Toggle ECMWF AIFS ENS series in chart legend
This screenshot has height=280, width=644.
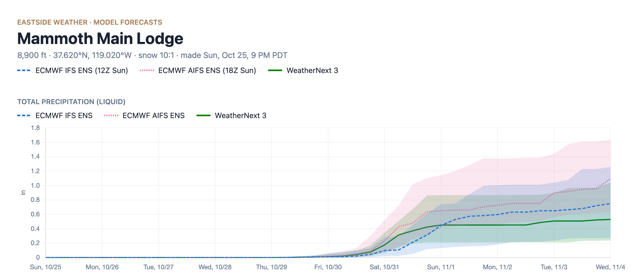pyautogui.click(x=144, y=115)
